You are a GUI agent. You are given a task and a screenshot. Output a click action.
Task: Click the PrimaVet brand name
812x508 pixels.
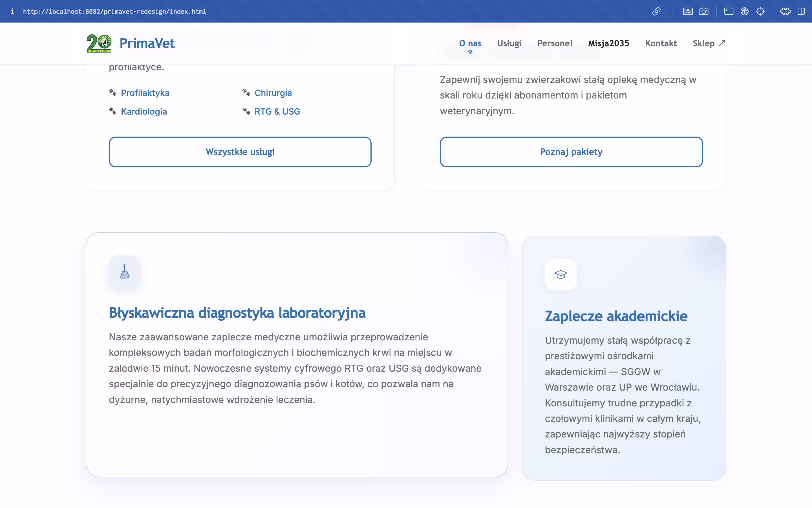pyautogui.click(x=147, y=43)
